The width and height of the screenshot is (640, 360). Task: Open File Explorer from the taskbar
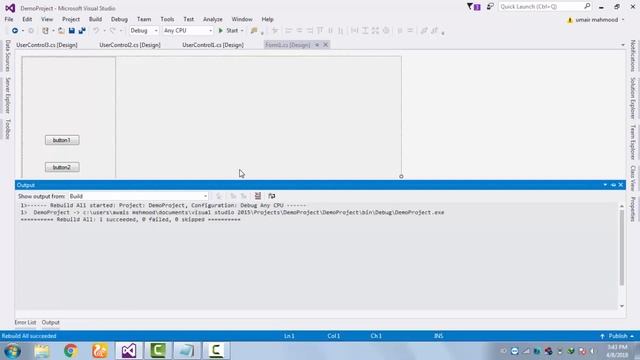tap(42, 351)
